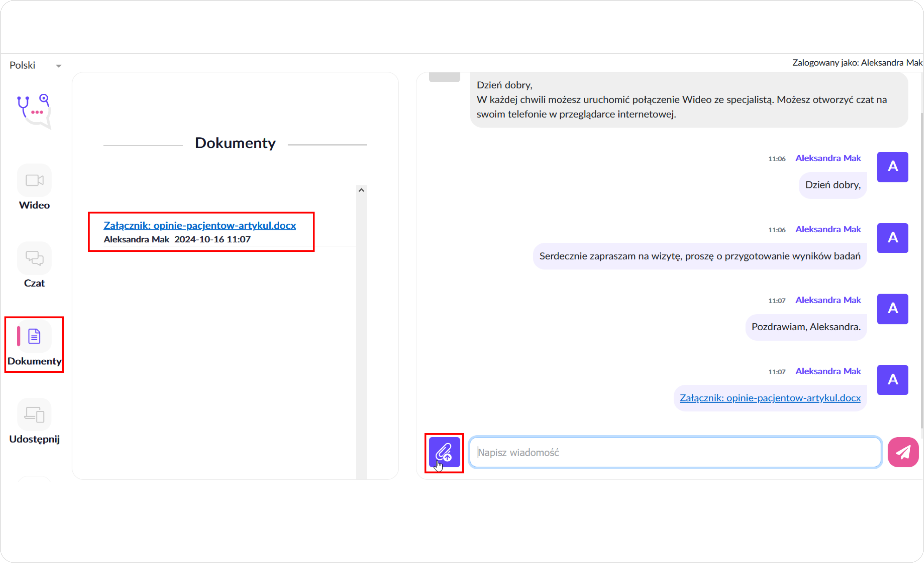
Task: Click the Dokumenty panel heading
Action: pos(235,143)
